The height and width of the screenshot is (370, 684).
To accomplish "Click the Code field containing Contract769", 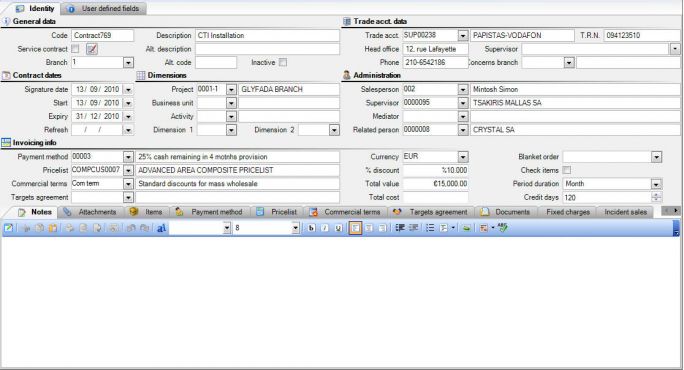I will point(103,35).
